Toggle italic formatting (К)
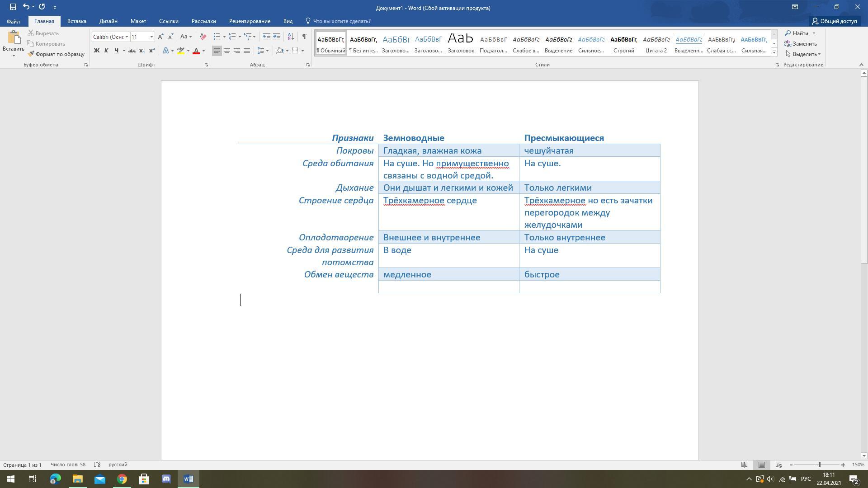Screen dimensions: 868x488 click(106, 51)
